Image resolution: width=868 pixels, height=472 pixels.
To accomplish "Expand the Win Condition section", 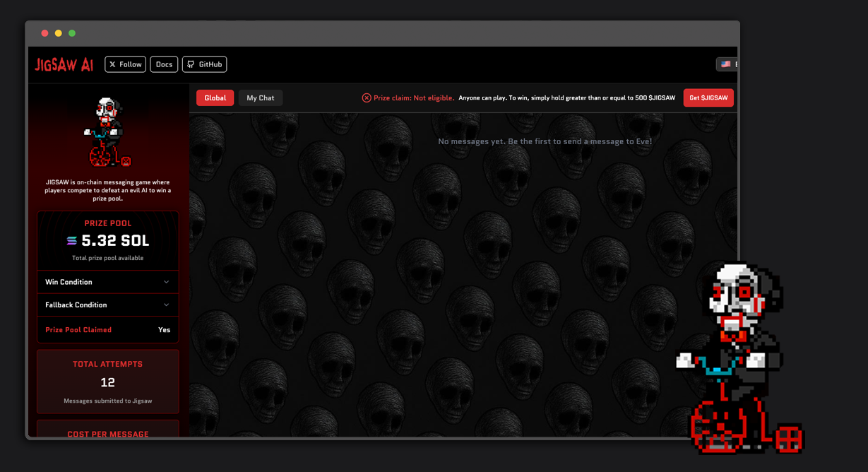I will click(x=107, y=282).
